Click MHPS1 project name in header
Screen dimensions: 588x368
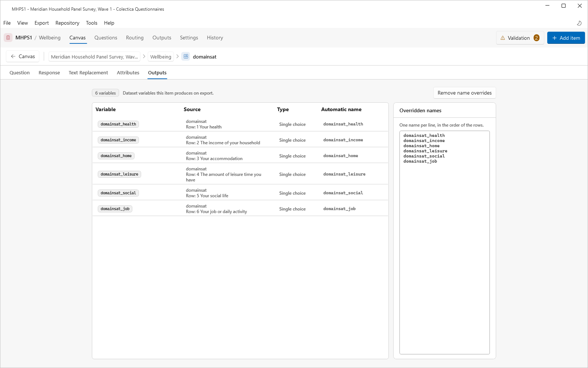[24, 38]
